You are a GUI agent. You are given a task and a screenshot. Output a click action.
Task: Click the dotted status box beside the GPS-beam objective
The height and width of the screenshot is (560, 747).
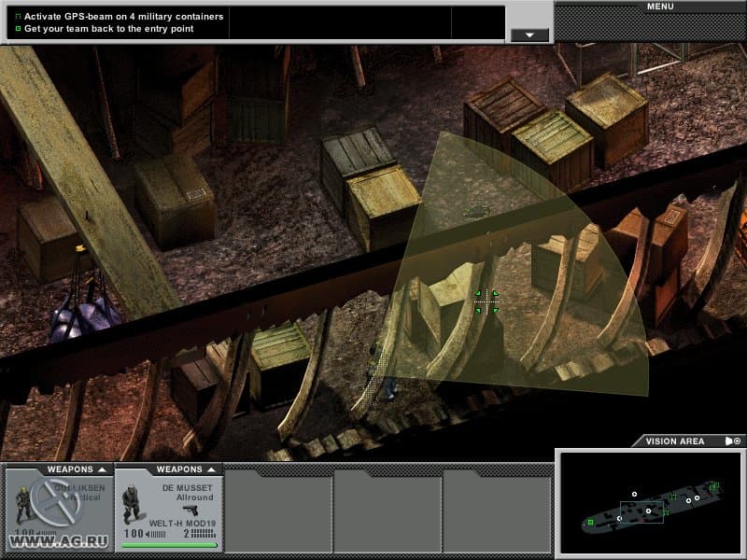pos(18,16)
